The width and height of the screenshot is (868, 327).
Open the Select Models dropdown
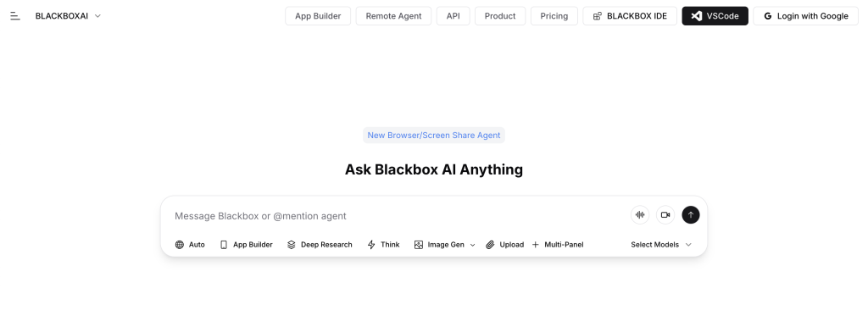point(661,245)
